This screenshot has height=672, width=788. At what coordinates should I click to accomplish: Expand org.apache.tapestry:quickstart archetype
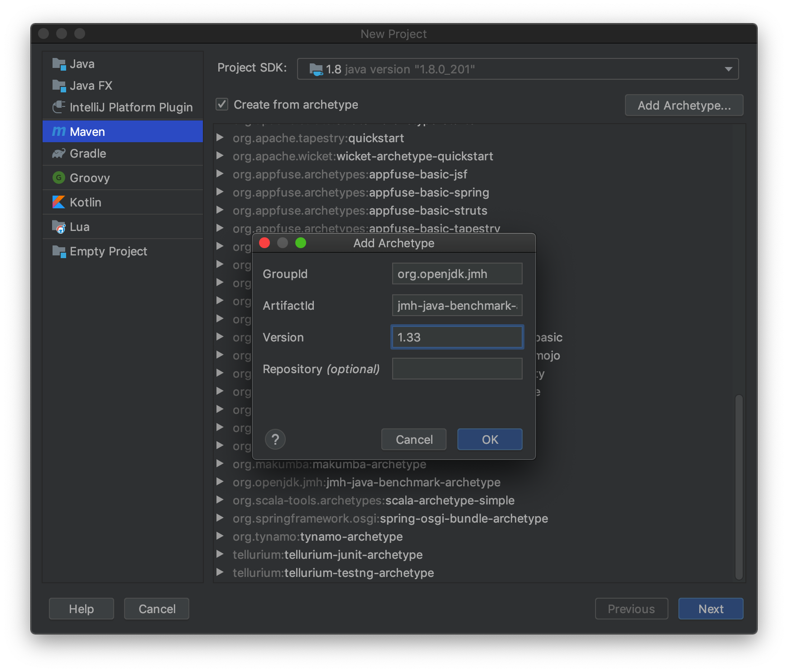(220, 137)
